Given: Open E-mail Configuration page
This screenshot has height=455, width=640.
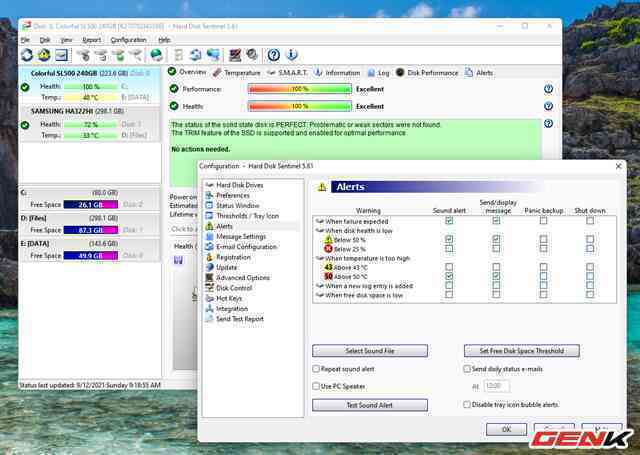Looking at the screenshot, I should (x=246, y=247).
